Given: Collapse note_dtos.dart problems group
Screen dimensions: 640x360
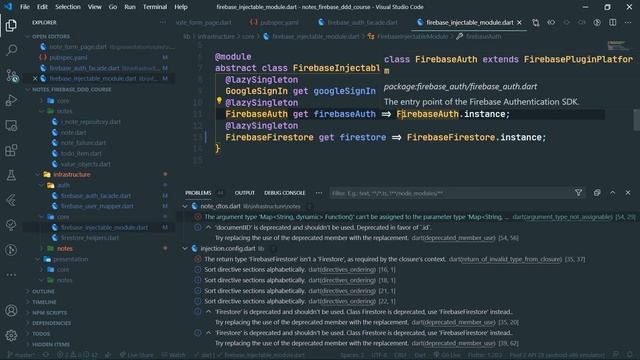Looking at the screenshot, I should 185,206.
